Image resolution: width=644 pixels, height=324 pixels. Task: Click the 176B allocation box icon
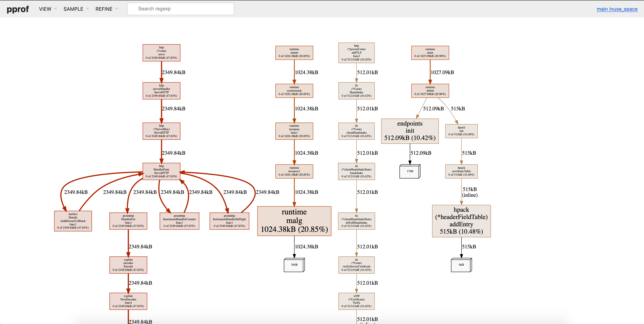pyautogui.click(x=409, y=171)
